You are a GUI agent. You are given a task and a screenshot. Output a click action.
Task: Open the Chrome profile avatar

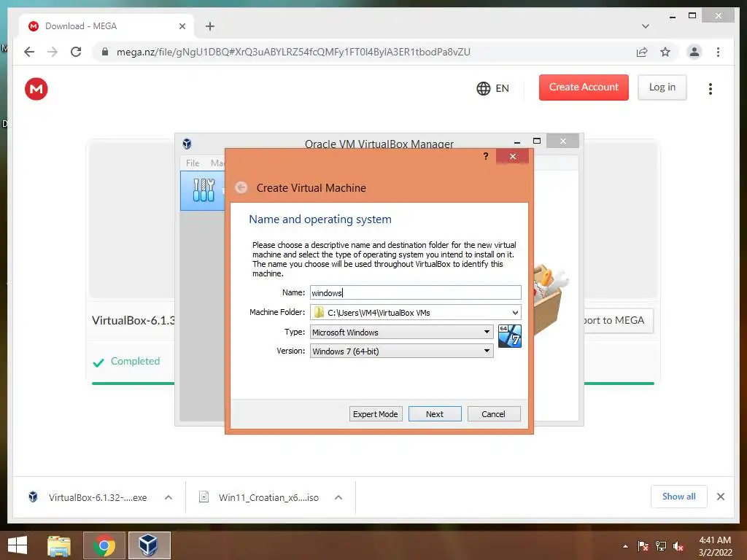point(694,52)
